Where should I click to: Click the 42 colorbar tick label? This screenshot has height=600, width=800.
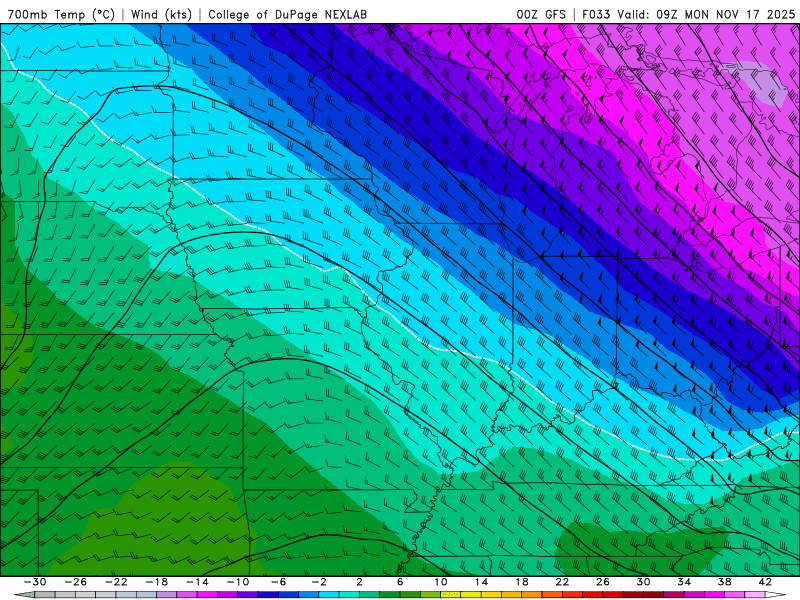[765, 582]
